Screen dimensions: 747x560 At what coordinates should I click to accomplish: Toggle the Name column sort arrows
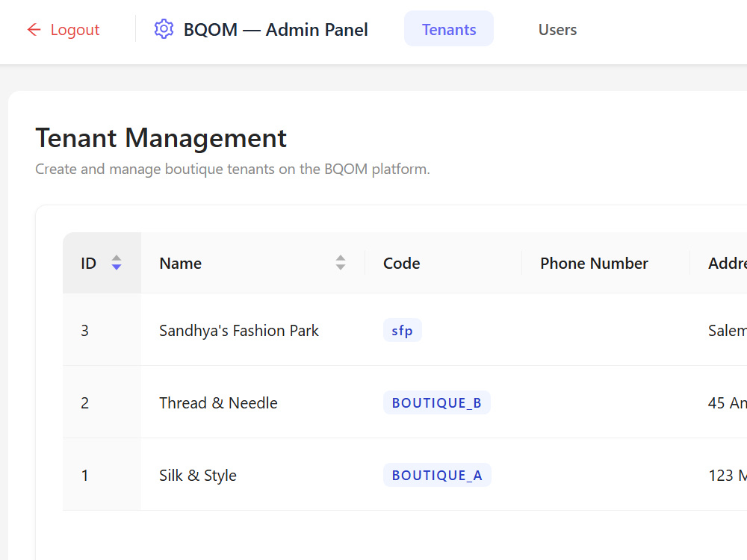coord(340,263)
